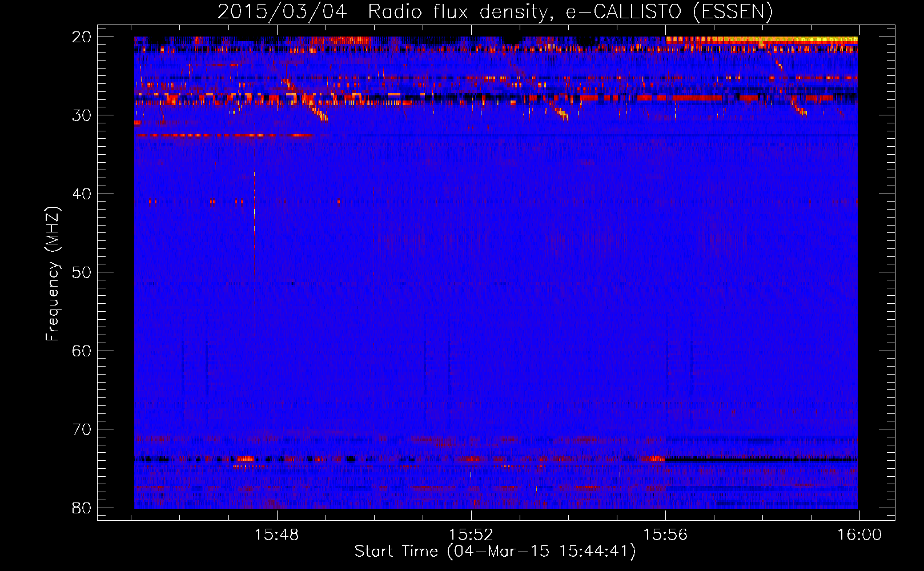Click the 50 MHz frequency tick label
Screen dimensions: 924x571
click(82, 272)
